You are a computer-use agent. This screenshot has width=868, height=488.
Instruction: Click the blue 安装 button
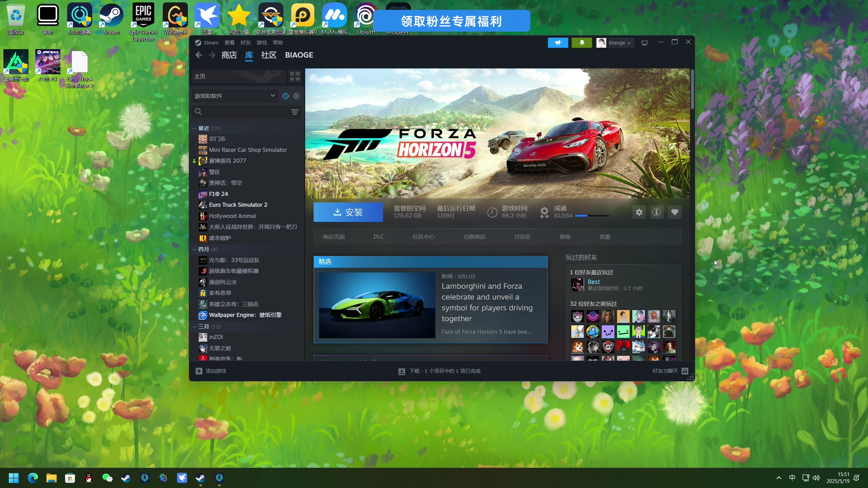[348, 212]
